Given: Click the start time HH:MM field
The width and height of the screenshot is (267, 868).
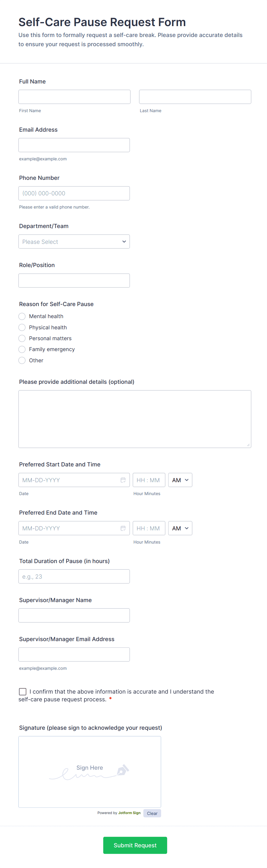Looking at the screenshot, I should [149, 480].
